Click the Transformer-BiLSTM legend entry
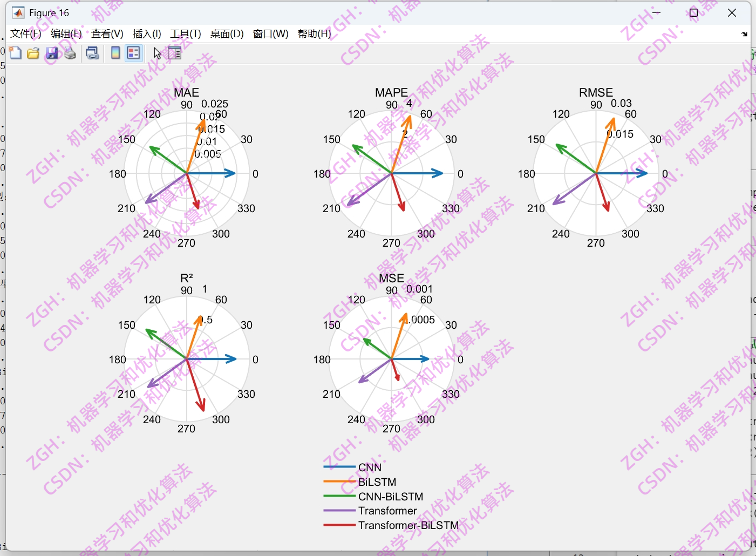Image resolution: width=756 pixels, height=556 pixels. pyautogui.click(x=408, y=525)
